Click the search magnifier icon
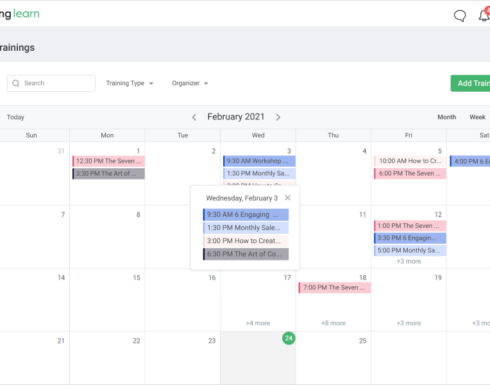Viewport: 490px width, 385px height. [x=16, y=83]
